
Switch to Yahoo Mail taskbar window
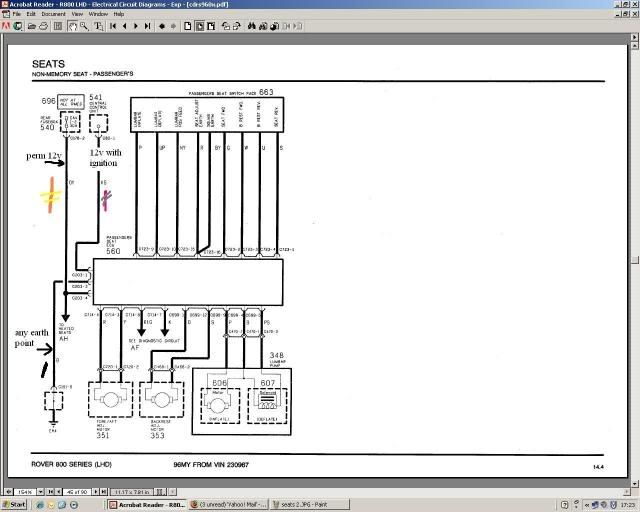pyautogui.click(x=229, y=504)
